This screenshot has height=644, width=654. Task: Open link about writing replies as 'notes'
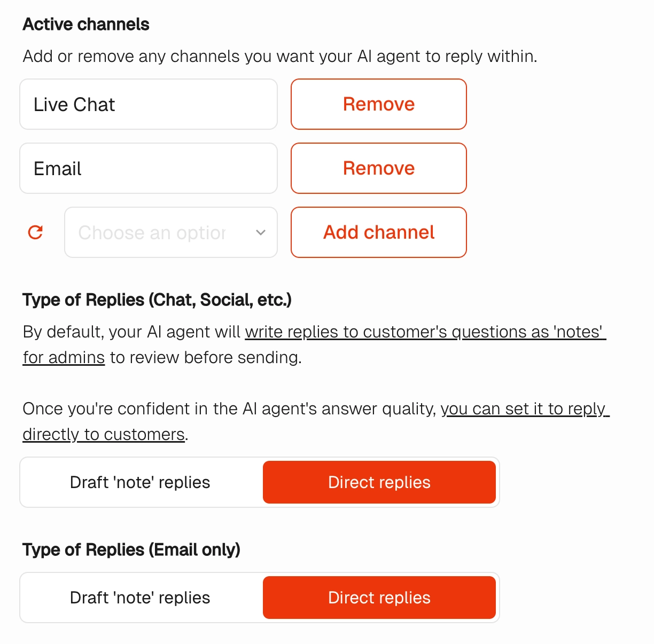click(425, 332)
